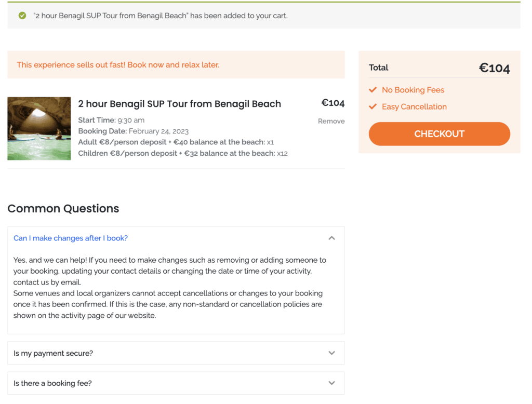Open the 'Is there a booking fee?' question
This screenshot has width=532, height=404.
52,383
